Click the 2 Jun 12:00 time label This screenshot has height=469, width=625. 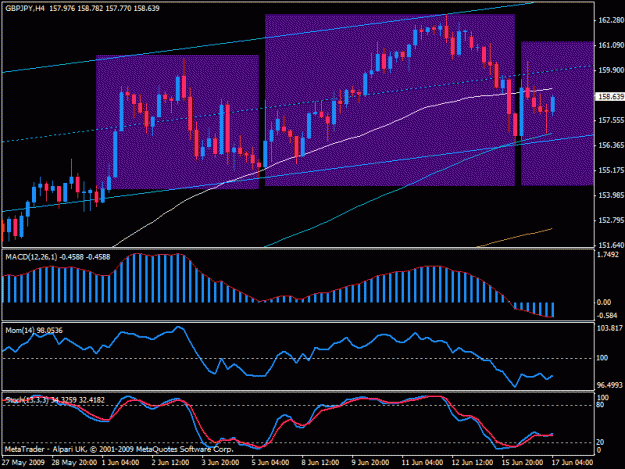pyautogui.click(x=170, y=463)
